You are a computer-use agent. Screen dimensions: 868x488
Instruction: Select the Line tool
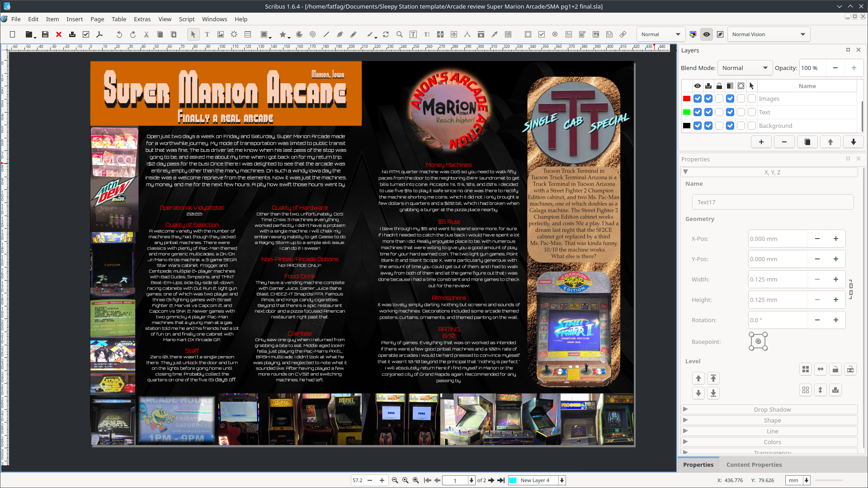(x=326, y=34)
